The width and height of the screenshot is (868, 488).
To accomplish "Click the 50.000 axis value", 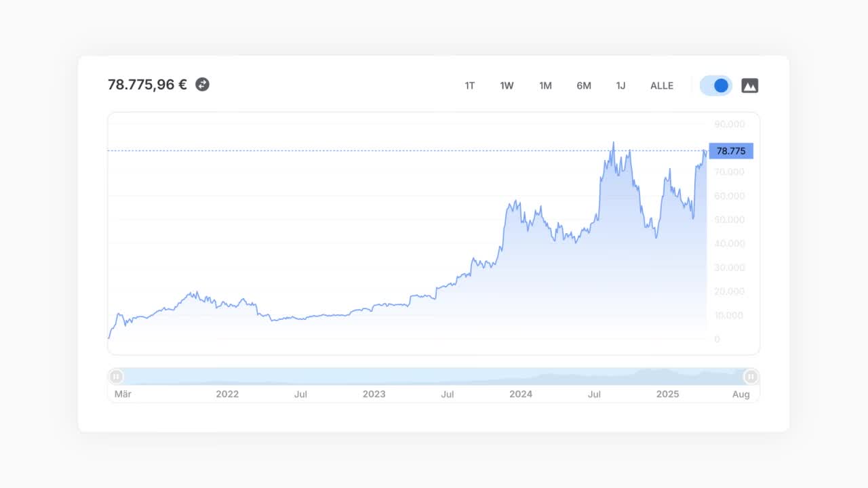I will [x=730, y=220].
